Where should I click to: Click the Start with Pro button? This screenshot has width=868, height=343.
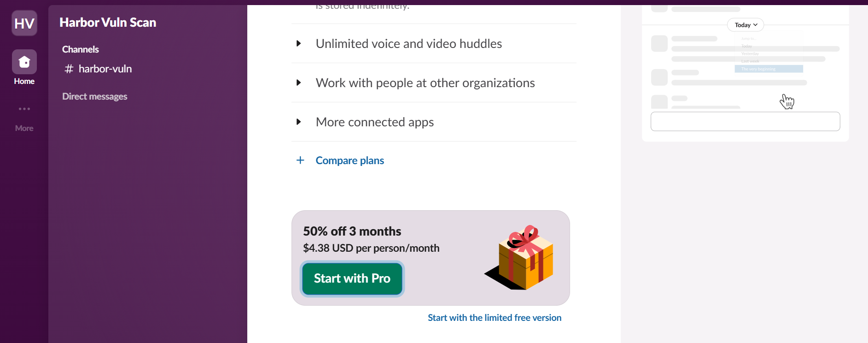click(x=352, y=278)
